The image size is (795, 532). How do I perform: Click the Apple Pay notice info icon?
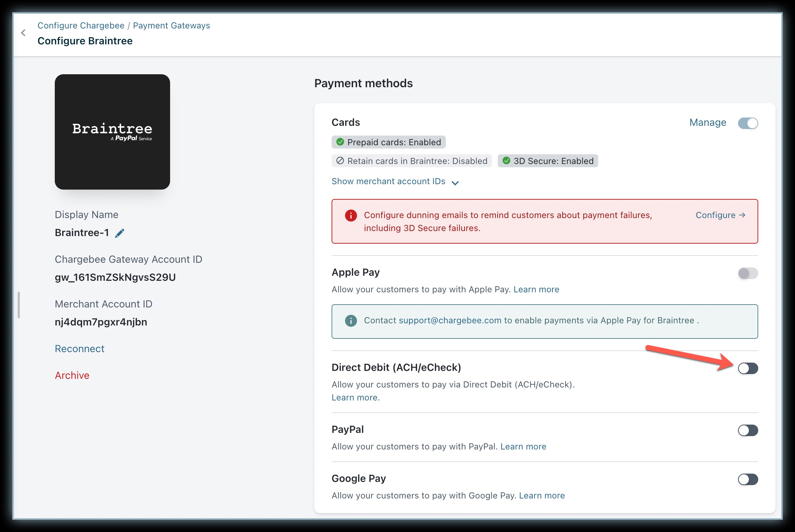click(x=351, y=320)
